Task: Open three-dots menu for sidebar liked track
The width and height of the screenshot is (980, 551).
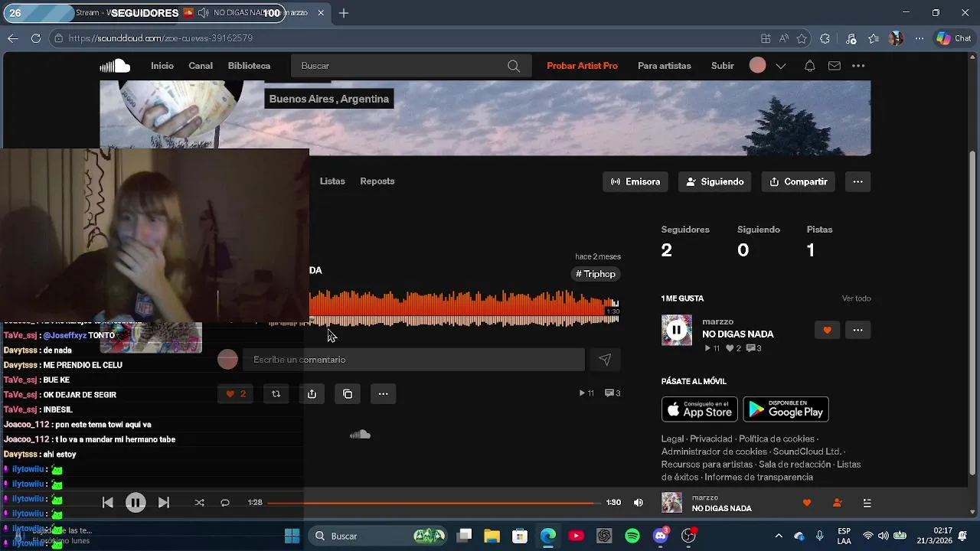Action: pos(857,330)
